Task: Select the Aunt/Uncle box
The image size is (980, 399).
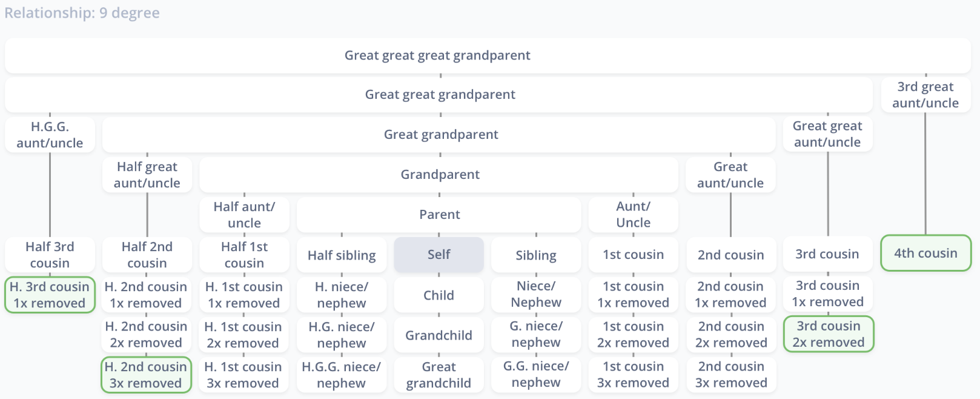Action: tap(634, 215)
